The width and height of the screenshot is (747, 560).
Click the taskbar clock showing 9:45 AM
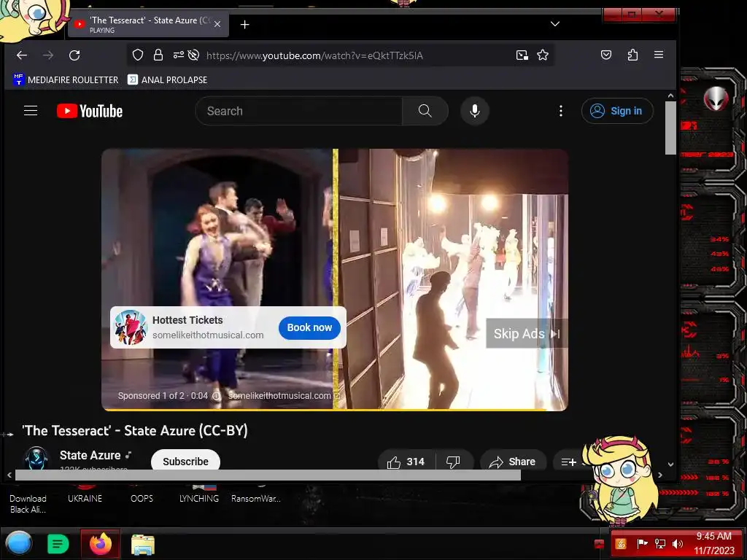713,543
